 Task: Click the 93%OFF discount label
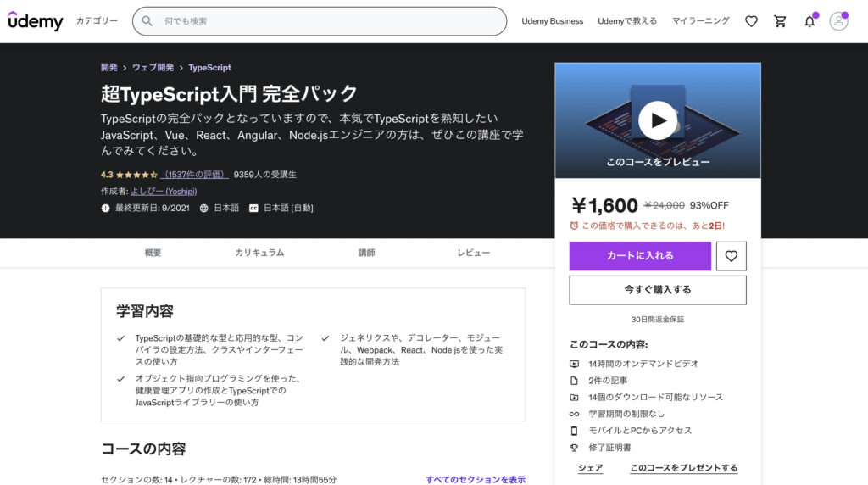coord(709,205)
